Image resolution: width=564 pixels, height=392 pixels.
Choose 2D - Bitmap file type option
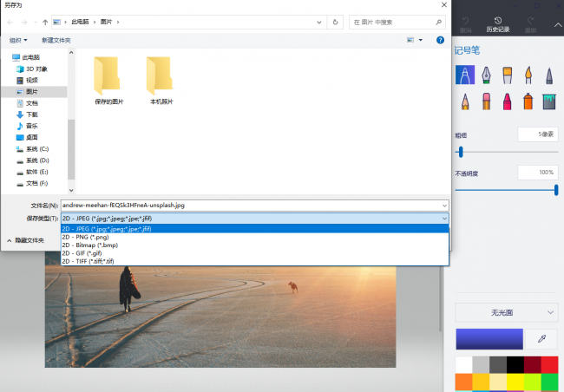click(x=254, y=245)
